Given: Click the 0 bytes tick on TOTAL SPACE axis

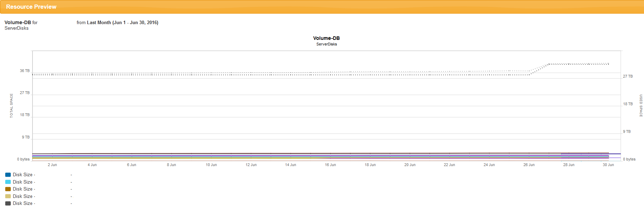Looking at the screenshot, I should 23,159.
